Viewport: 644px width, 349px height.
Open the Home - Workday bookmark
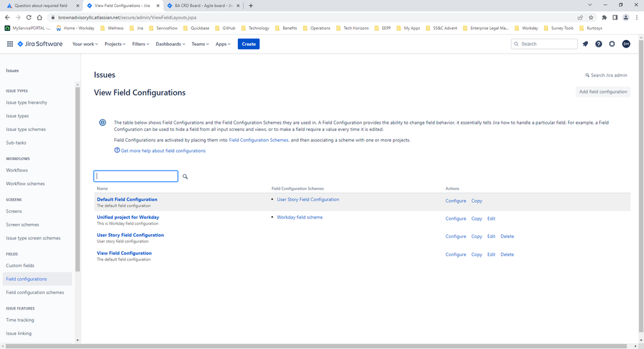[x=75, y=28]
